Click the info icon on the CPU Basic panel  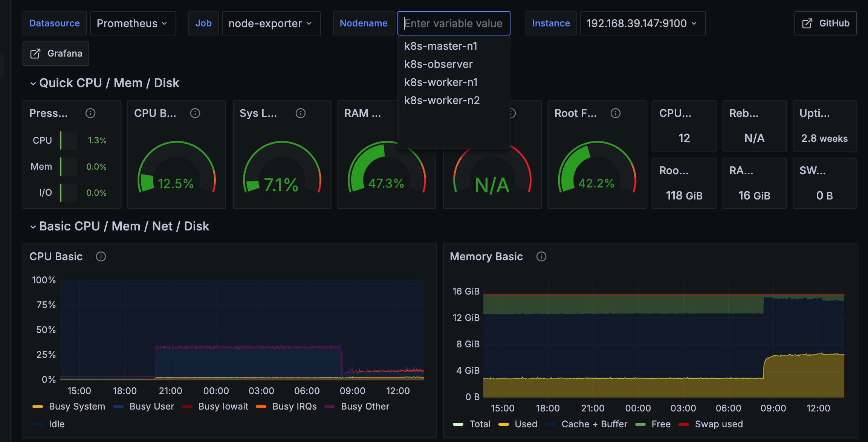tap(101, 256)
